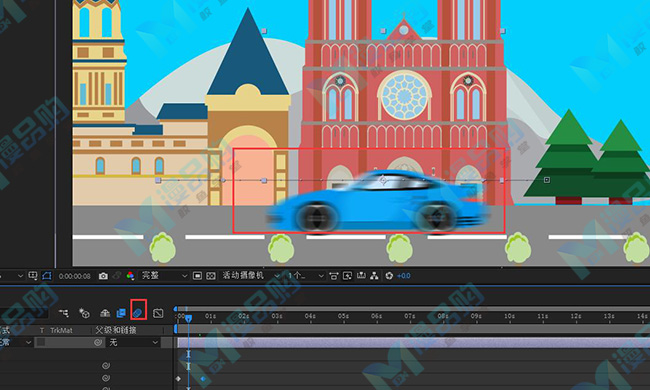
Task: Open resolution dropdown showing 完整
Action: pyautogui.click(x=164, y=276)
